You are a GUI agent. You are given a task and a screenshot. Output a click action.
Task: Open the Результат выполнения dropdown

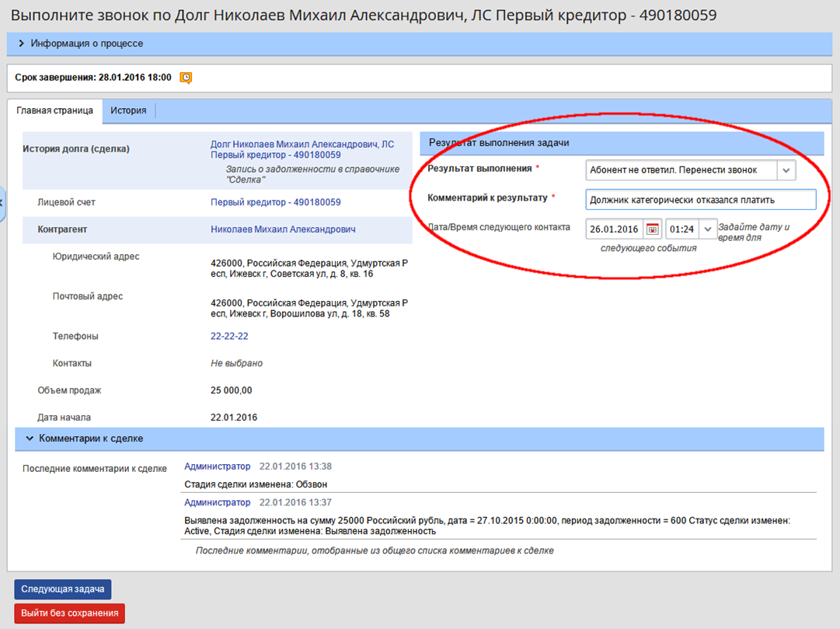click(786, 170)
